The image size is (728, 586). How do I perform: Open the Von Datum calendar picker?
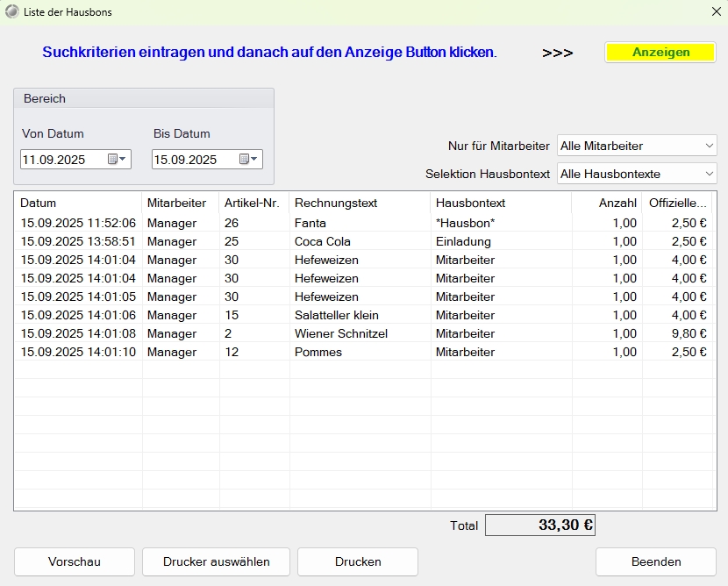pyautogui.click(x=117, y=160)
